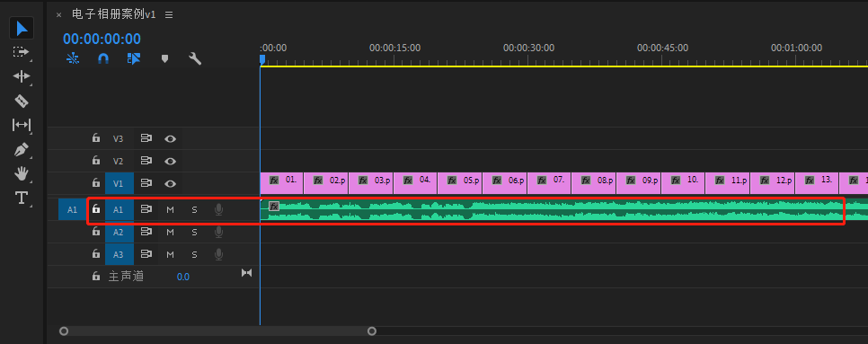Select clip 05.p on track V1
868x344 pixels.
tap(460, 183)
